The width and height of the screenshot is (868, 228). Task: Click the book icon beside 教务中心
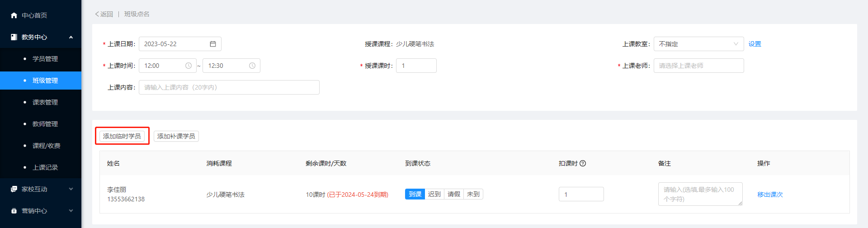14,37
